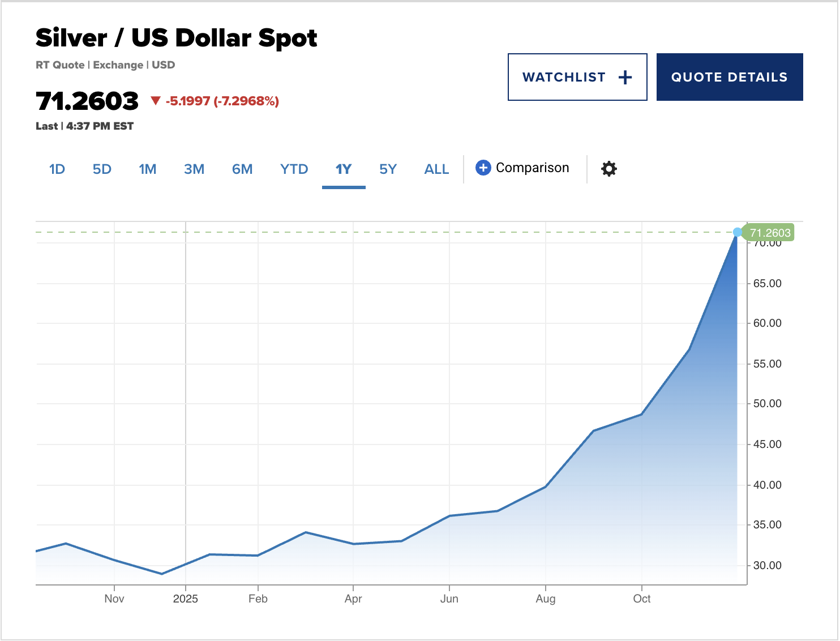The height and width of the screenshot is (641, 840).
Task: Open chart settings gear icon
Action: (608, 169)
